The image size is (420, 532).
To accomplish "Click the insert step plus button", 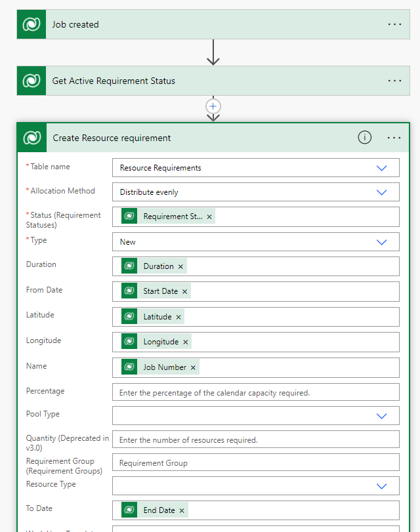I will [x=213, y=106].
